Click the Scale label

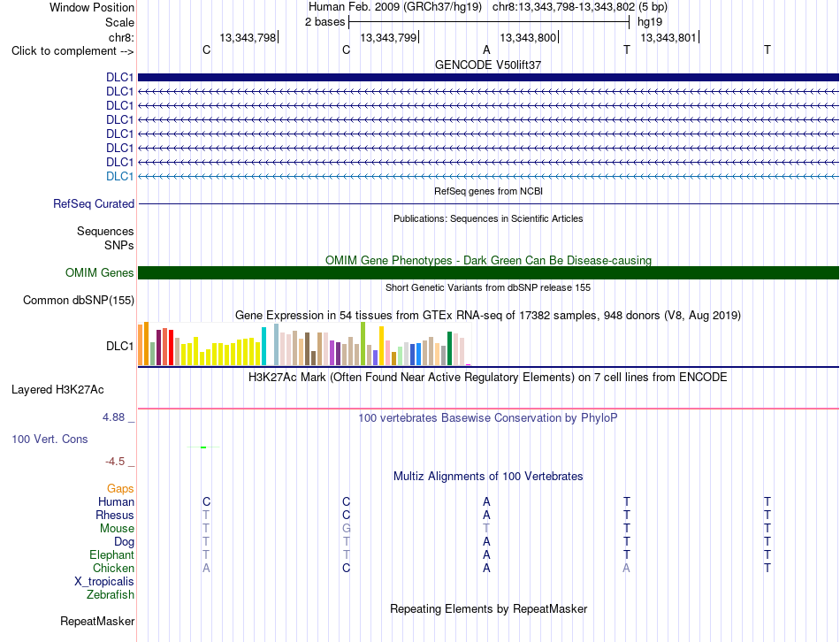[x=119, y=22]
